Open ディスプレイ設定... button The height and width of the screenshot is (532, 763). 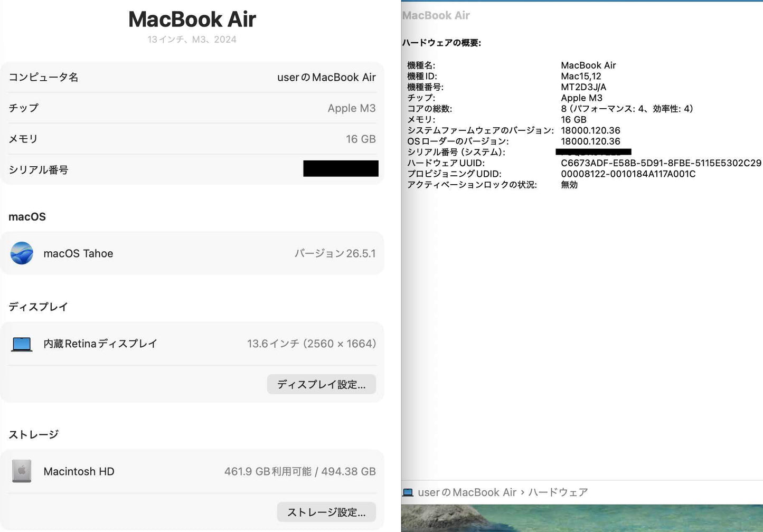[x=321, y=384]
